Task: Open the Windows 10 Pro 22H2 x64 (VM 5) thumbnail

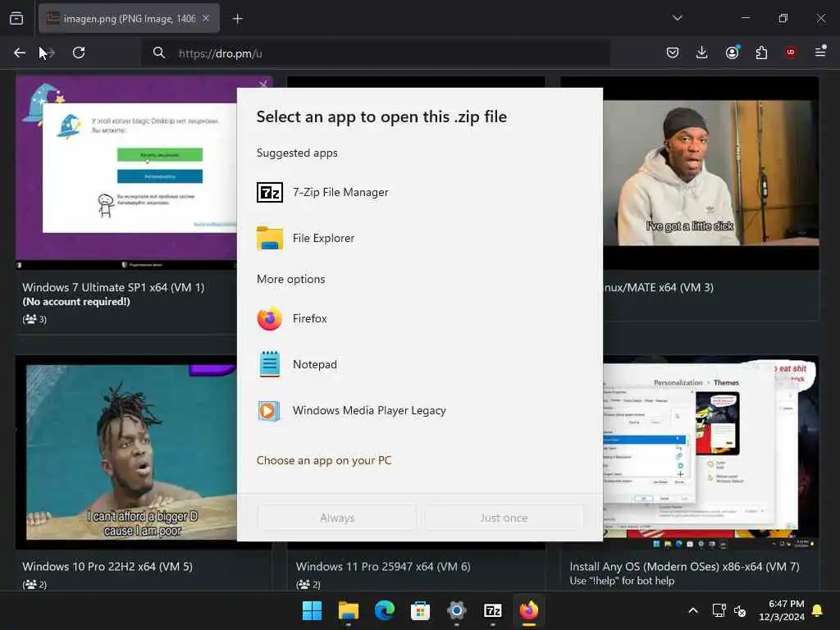Action: (126, 453)
